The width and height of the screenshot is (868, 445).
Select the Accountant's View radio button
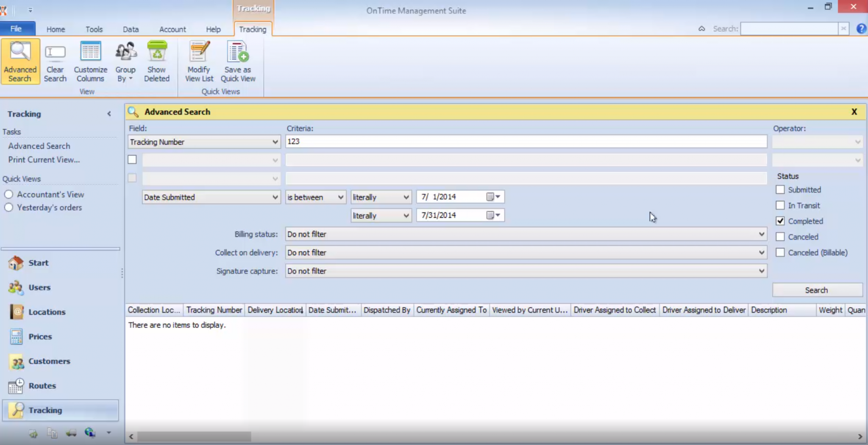8,195
